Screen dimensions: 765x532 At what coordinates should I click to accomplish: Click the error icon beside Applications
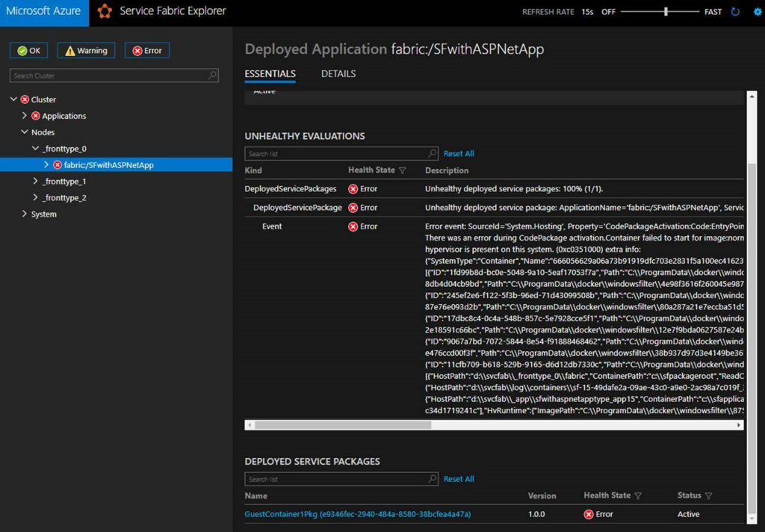coord(36,116)
